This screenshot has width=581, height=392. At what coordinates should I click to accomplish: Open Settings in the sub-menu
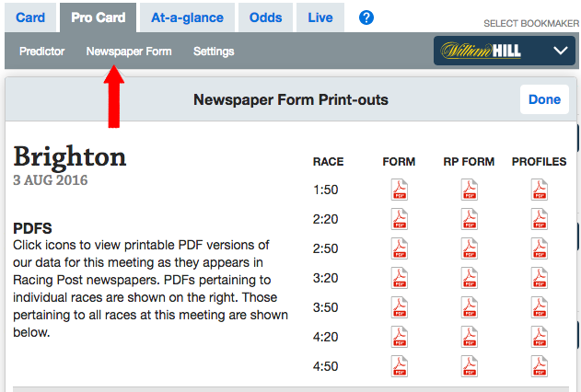point(214,52)
